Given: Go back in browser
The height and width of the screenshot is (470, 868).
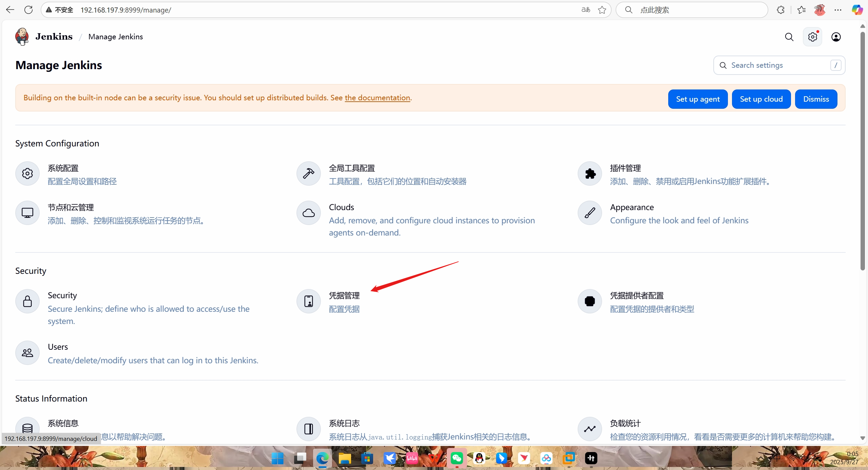Looking at the screenshot, I should coord(10,10).
